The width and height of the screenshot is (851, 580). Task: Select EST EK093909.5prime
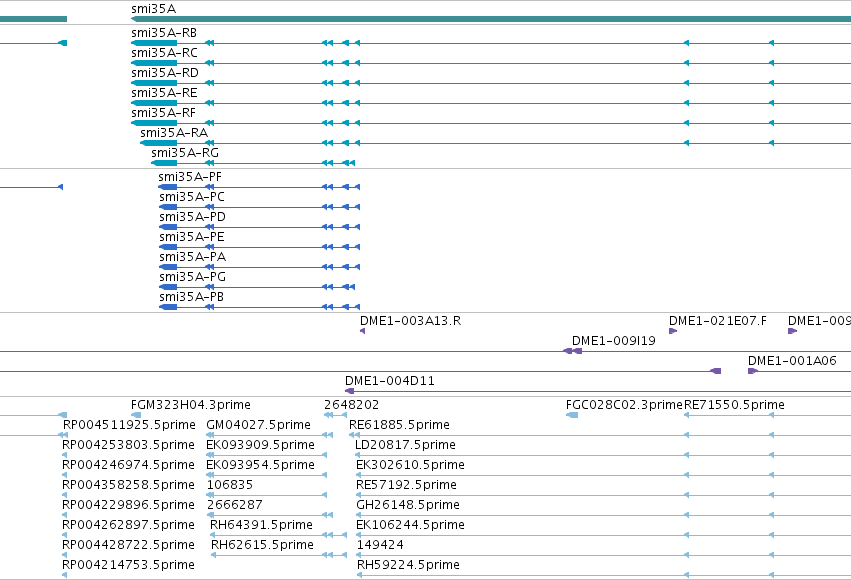261,445
